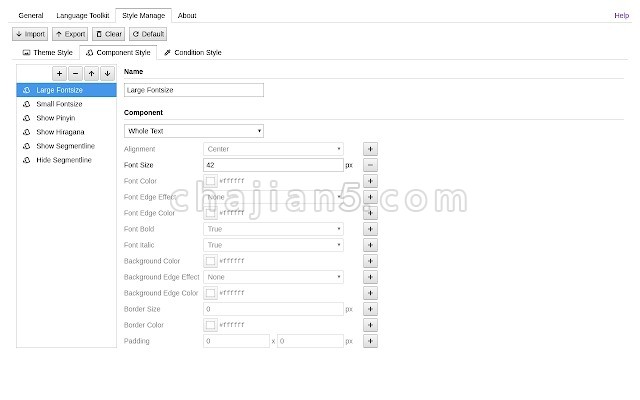
Task: Enable Background Edge Color plus button
Action: 370,293
